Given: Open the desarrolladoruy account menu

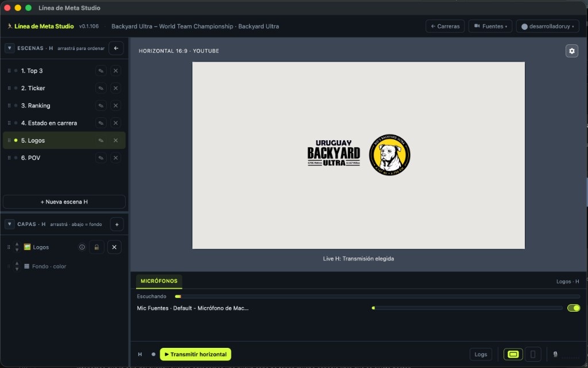Looking at the screenshot, I should (x=547, y=26).
